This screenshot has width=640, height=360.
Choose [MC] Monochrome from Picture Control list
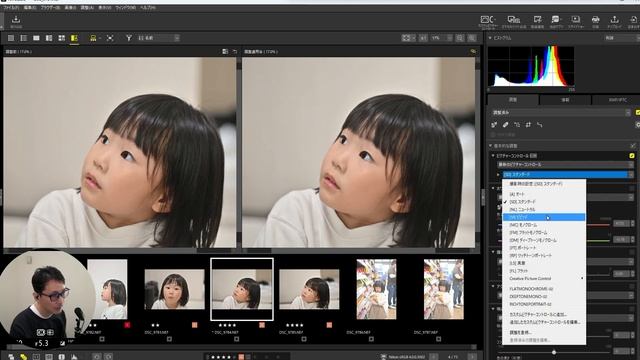544,225
